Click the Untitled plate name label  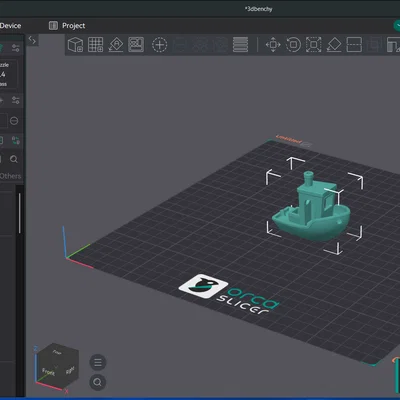point(289,139)
